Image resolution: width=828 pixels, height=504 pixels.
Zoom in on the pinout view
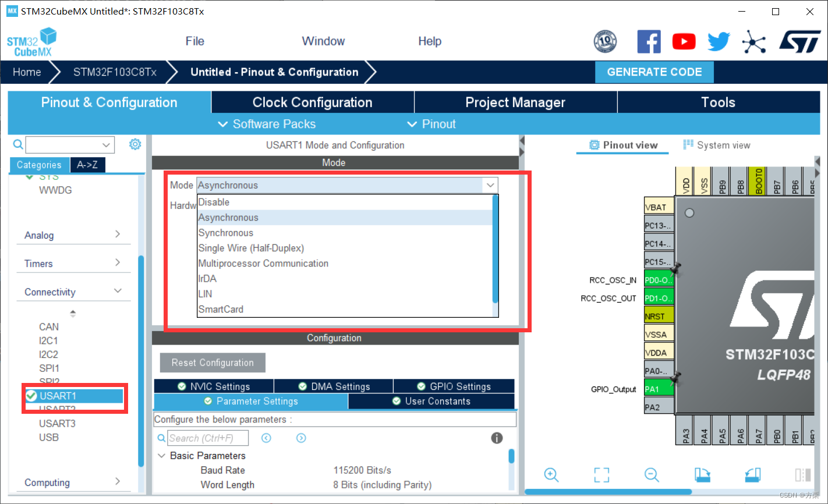click(x=551, y=475)
